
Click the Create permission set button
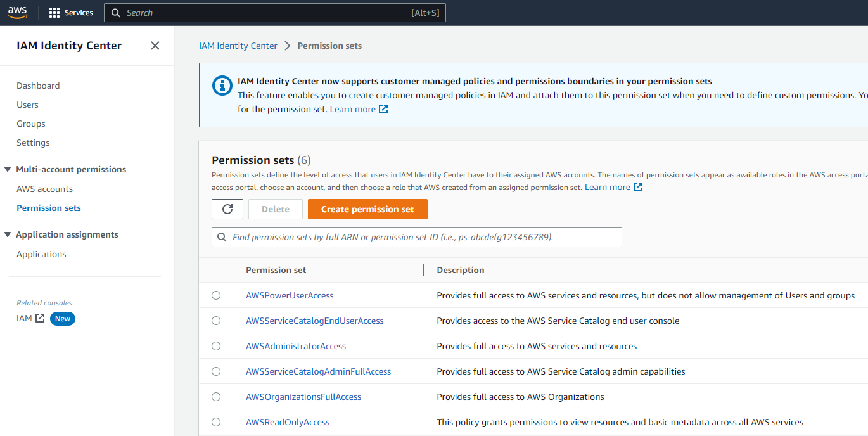[367, 209]
